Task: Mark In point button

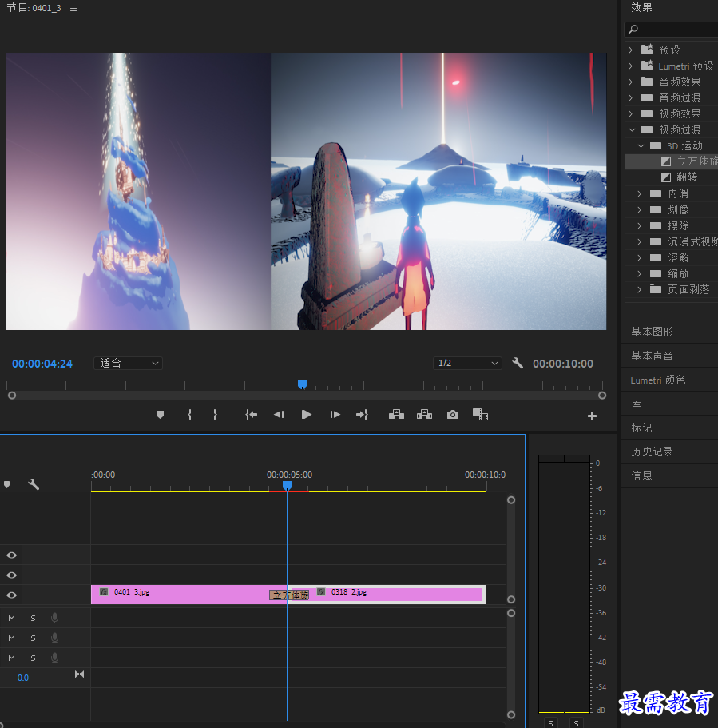Action: [189, 415]
